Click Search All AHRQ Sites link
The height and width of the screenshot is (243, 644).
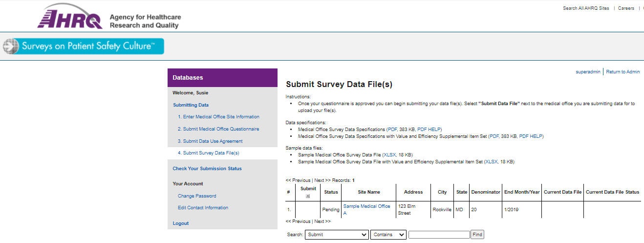tap(586, 8)
